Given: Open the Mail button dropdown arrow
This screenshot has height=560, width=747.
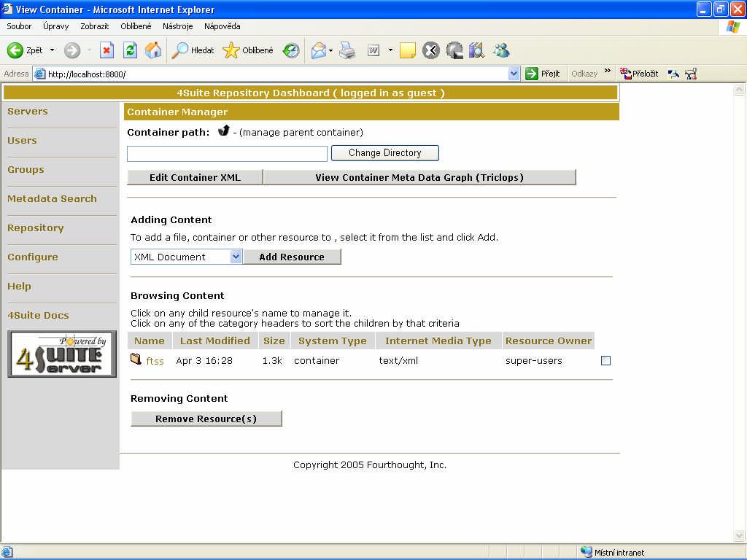Looking at the screenshot, I should 330,50.
